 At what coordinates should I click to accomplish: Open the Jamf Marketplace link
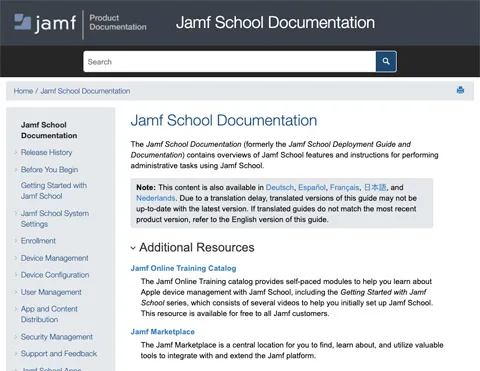click(163, 332)
